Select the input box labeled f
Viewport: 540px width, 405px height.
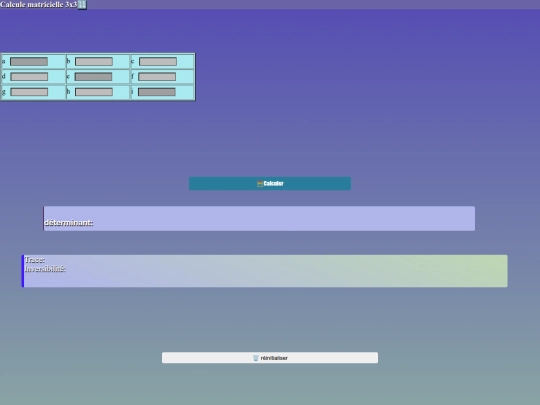(x=157, y=76)
